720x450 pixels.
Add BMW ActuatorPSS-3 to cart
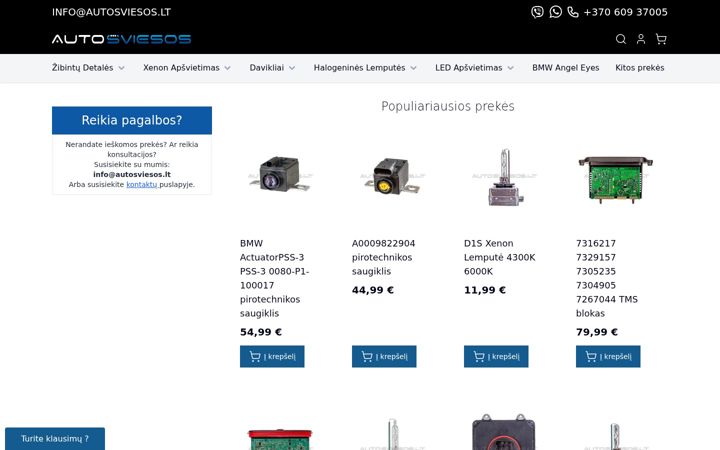[x=272, y=356]
